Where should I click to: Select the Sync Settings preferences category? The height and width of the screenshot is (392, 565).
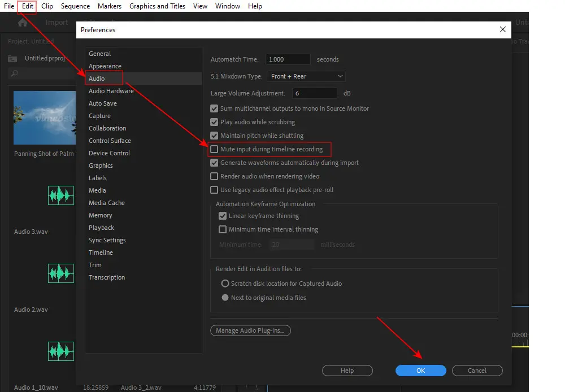tap(144, 240)
